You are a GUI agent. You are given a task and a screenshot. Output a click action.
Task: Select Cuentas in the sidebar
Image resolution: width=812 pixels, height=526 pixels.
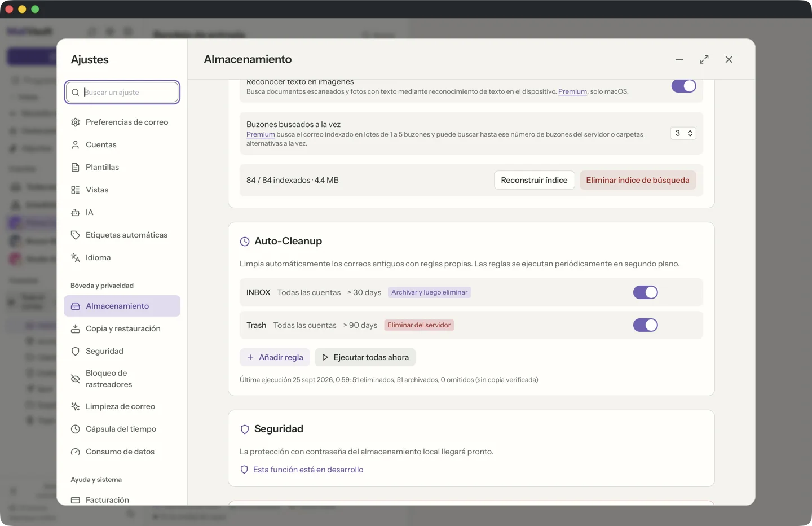[x=122, y=144]
